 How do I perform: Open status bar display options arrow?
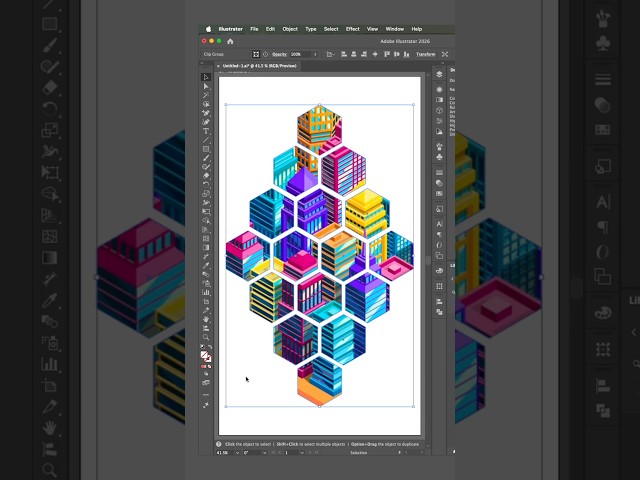(x=399, y=453)
